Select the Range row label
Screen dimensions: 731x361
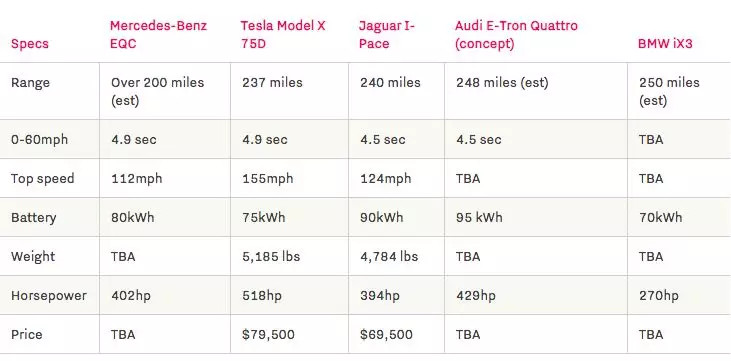coord(30,83)
